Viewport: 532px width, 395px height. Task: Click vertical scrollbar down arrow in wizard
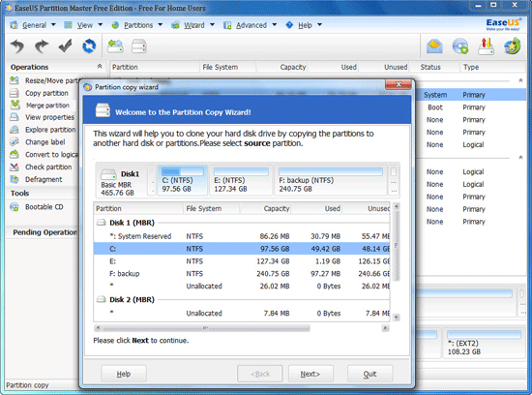click(x=396, y=318)
